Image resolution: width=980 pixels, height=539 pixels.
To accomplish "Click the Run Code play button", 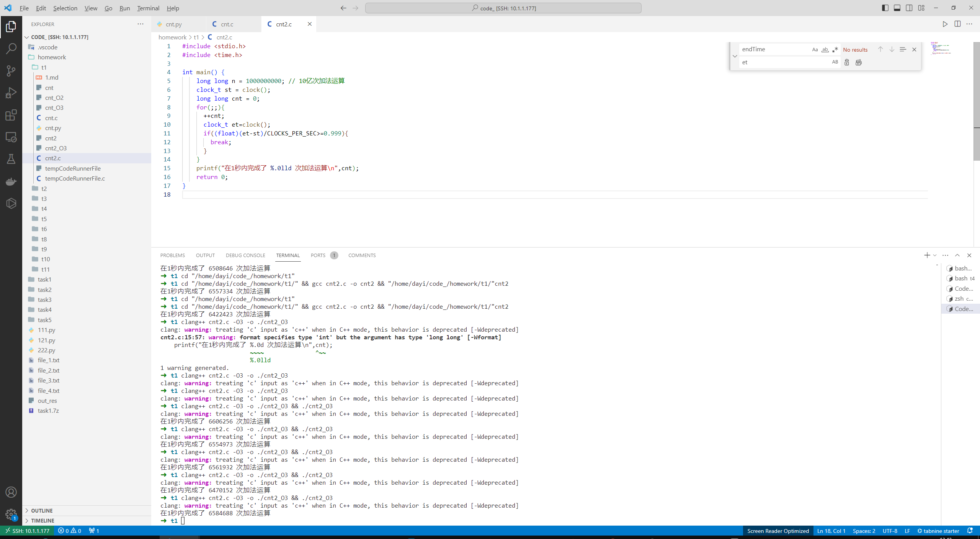I will (945, 24).
